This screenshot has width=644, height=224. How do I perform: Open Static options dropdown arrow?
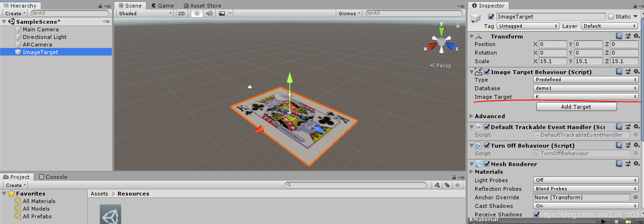[x=636, y=17]
